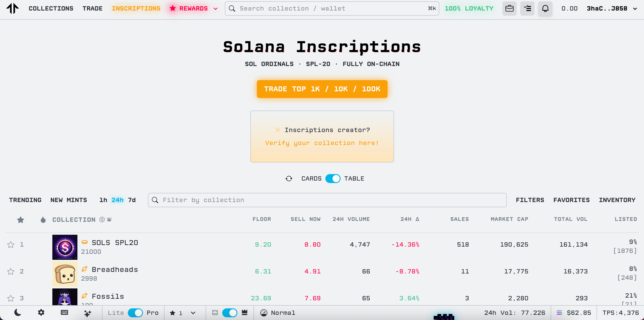Switch to dark mode moon icon

click(x=18, y=312)
